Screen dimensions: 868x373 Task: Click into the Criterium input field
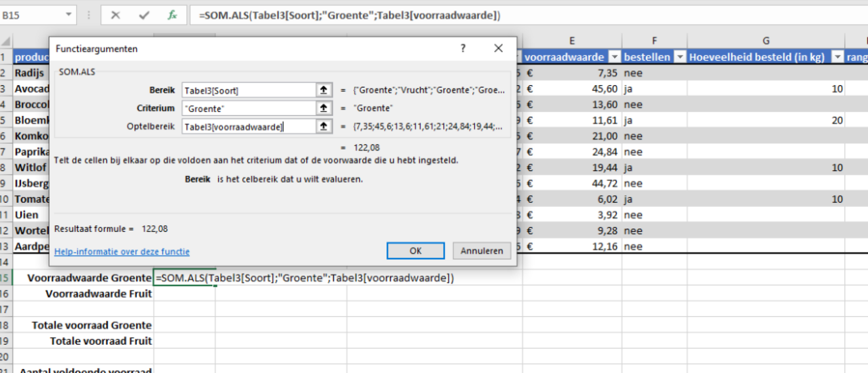pyautogui.click(x=248, y=109)
